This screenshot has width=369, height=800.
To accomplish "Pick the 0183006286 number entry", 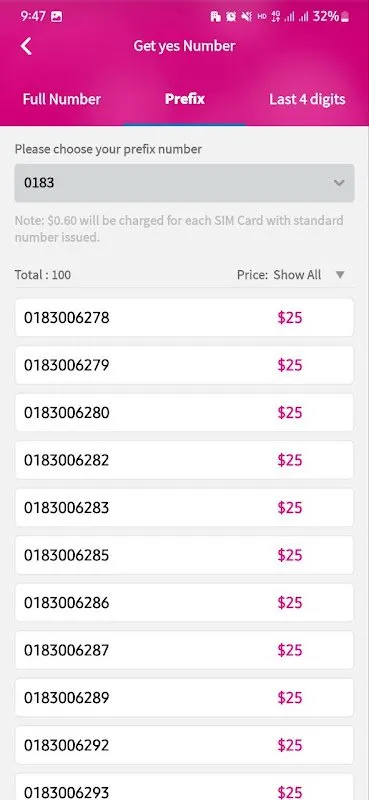I will (184, 603).
